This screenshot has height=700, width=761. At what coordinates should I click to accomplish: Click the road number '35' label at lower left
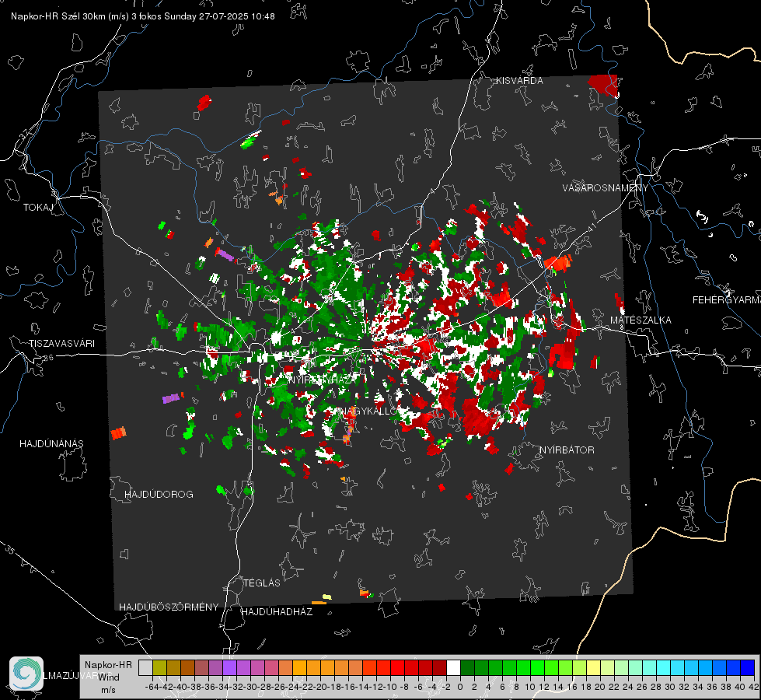10,551
